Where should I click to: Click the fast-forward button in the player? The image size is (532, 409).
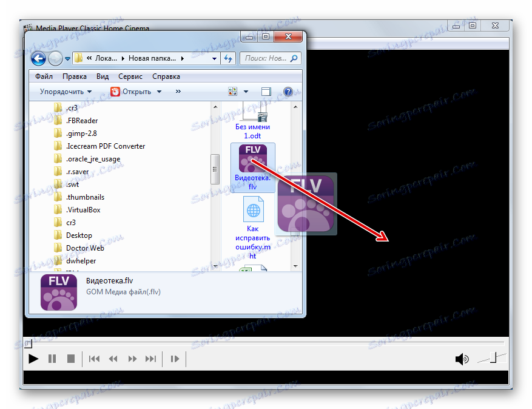click(x=132, y=359)
